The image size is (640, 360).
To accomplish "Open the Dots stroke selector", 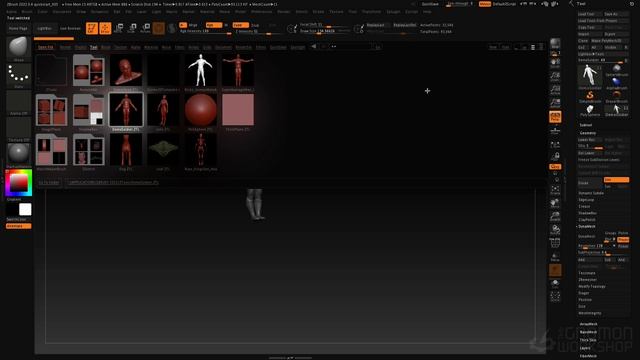I will pyautogui.click(x=18, y=76).
